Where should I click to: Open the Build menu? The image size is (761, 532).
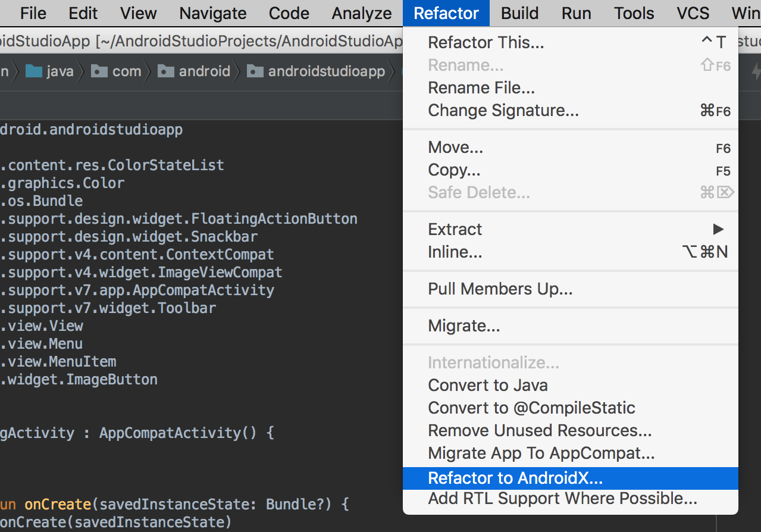519,13
